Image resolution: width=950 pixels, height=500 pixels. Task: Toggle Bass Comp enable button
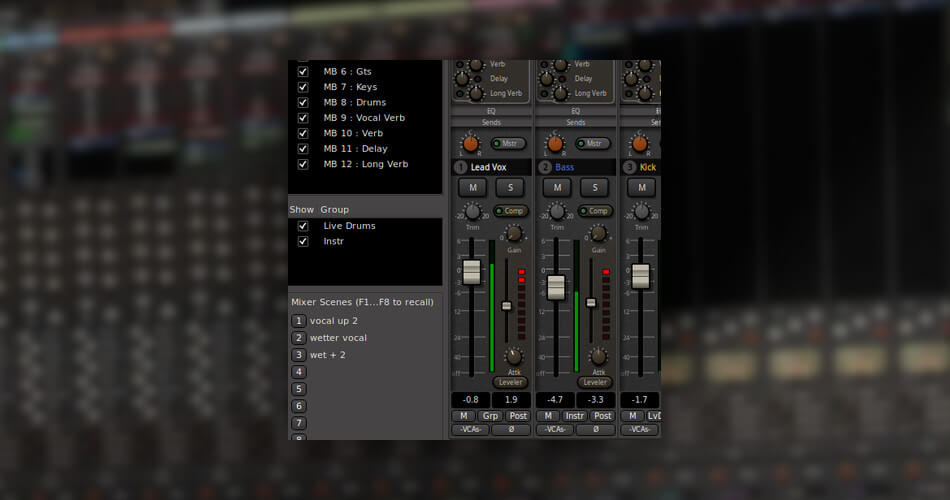(595, 211)
